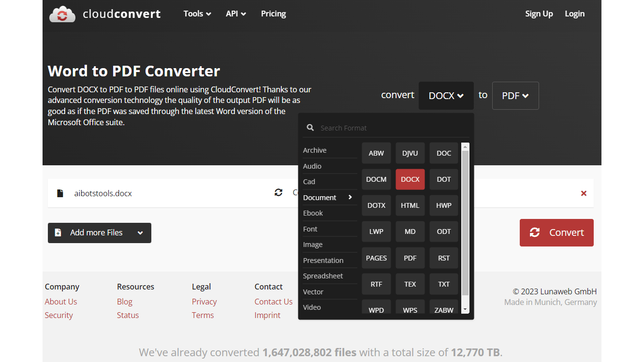Expand the Document category chevron
The height and width of the screenshot is (362, 644).
[x=350, y=197]
